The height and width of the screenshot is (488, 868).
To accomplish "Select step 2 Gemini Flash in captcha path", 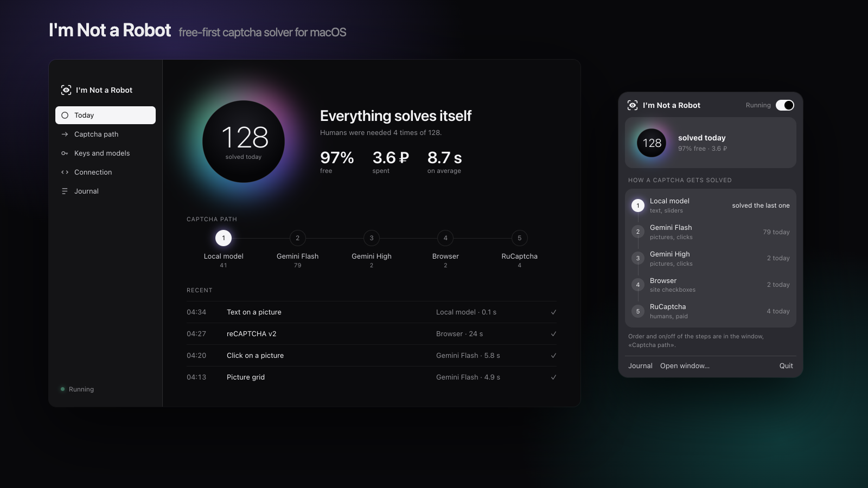I will click(x=297, y=238).
